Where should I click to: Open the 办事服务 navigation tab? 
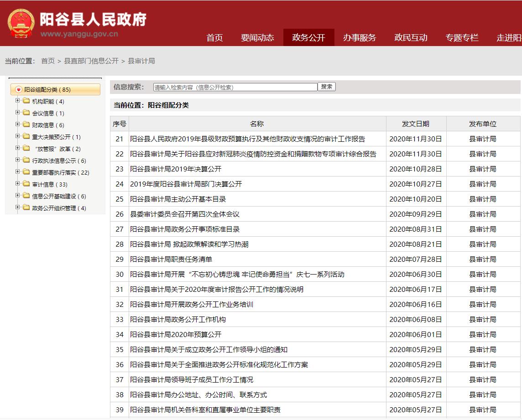pos(360,37)
